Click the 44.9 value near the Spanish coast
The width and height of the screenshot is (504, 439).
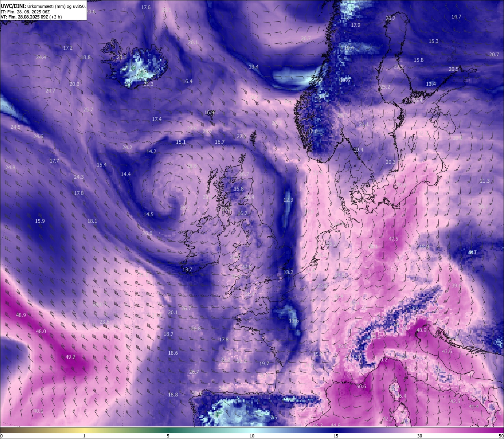335,426
